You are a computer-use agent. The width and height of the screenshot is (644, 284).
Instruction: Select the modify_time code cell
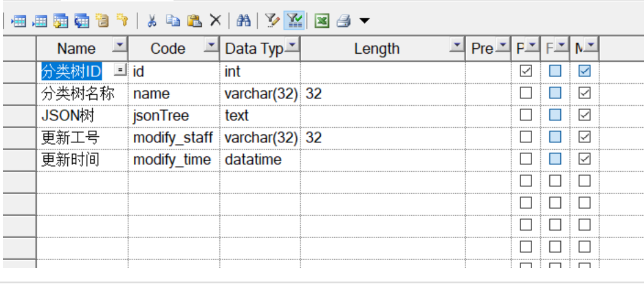click(x=172, y=160)
